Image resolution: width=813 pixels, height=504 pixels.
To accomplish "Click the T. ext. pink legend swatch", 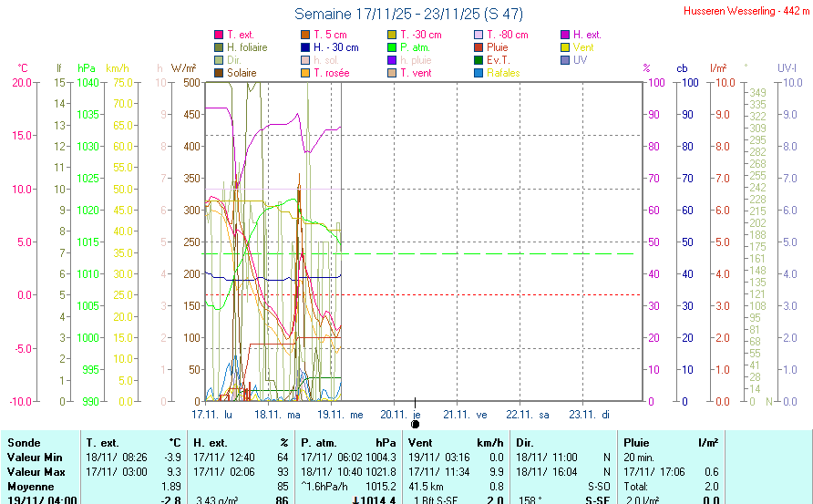I will 219,35.
